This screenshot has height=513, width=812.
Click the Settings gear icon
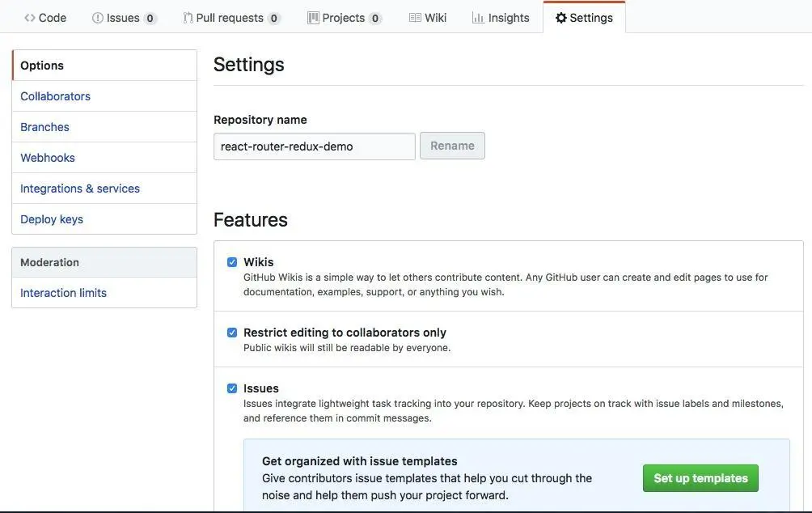point(561,18)
